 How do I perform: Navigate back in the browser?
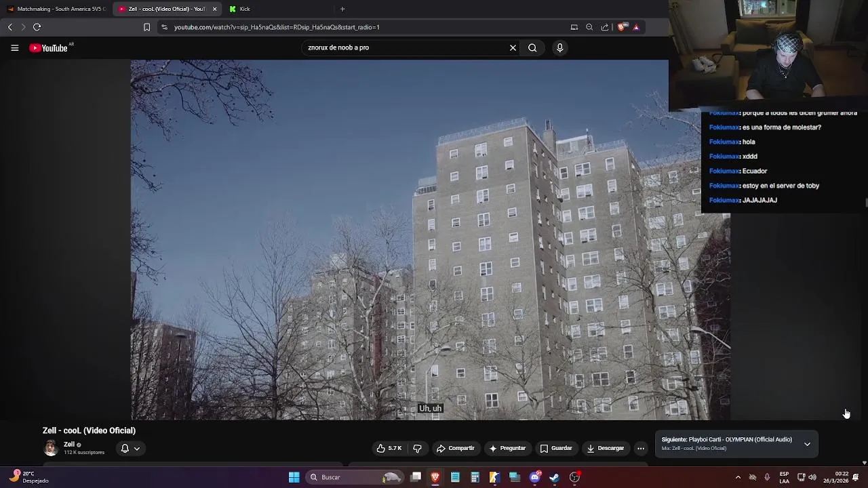pyautogui.click(x=9, y=27)
